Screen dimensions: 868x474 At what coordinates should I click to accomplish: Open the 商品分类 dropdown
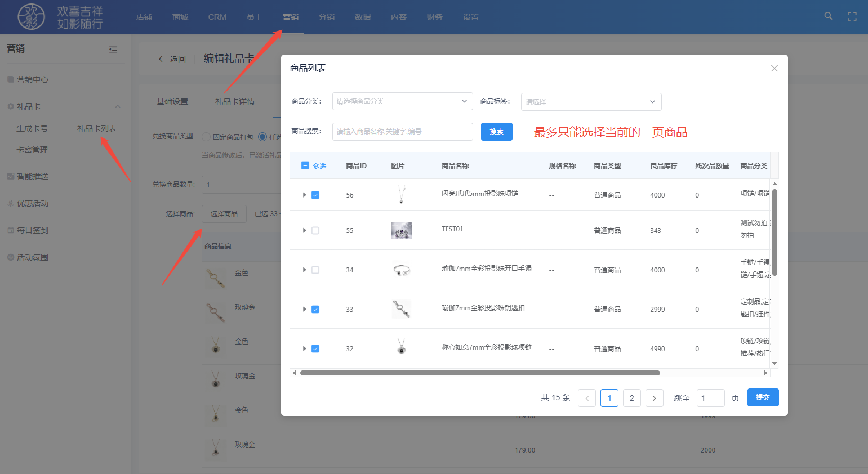click(x=403, y=101)
